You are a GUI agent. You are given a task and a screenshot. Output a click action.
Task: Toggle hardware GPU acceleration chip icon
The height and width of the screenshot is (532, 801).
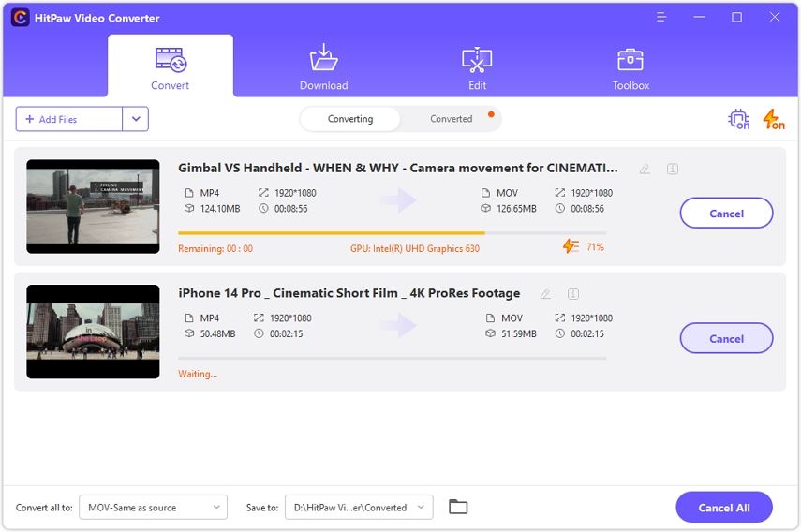tap(738, 119)
